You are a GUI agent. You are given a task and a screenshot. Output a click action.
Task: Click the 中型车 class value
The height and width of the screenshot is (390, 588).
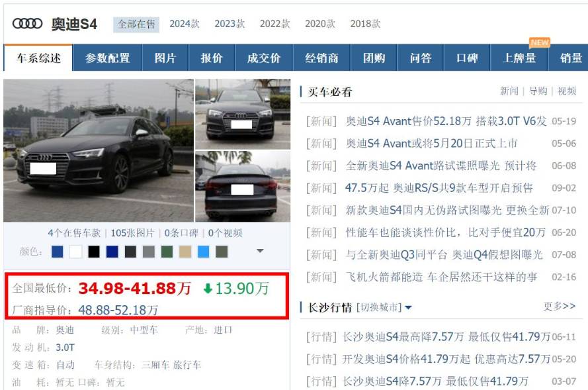click(144, 330)
